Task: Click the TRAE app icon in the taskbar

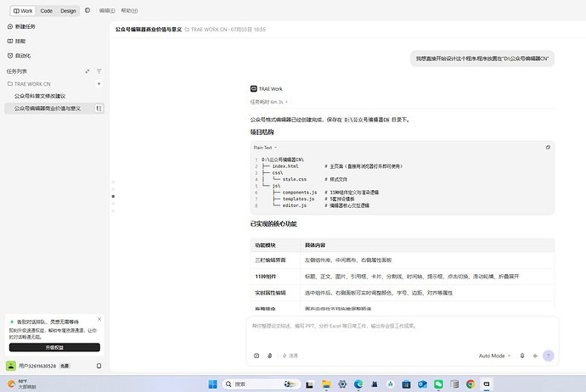Action: [487, 384]
